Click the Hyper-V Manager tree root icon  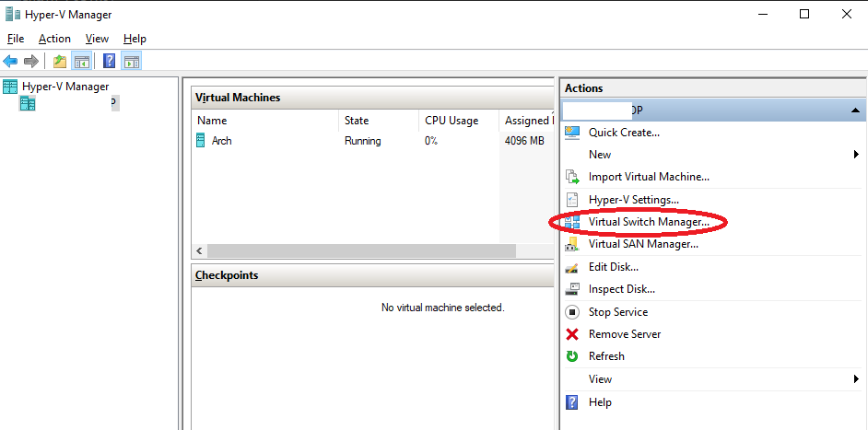click(10, 87)
